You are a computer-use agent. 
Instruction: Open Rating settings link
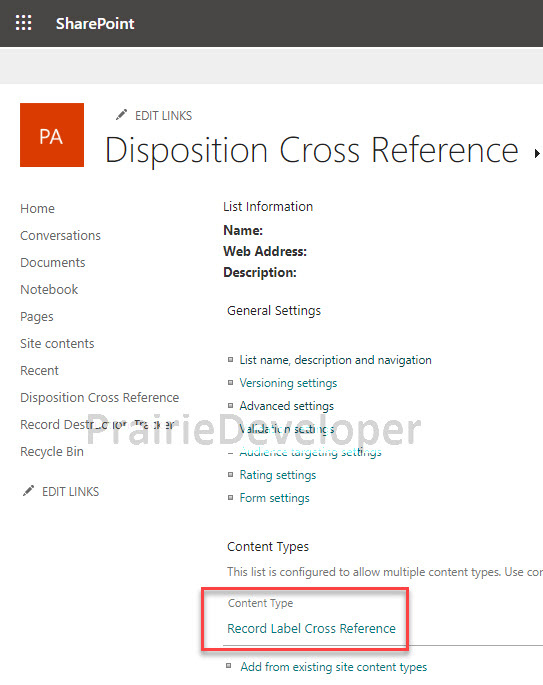point(278,475)
